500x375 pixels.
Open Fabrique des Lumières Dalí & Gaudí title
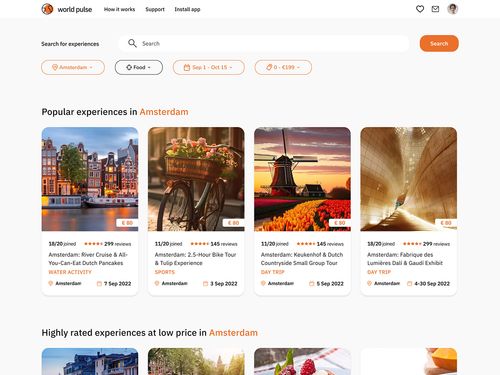tap(405, 259)
